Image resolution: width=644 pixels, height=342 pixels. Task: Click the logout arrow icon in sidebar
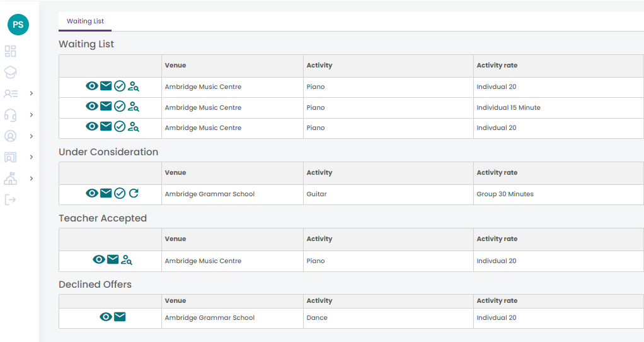[x=10, y=200]
